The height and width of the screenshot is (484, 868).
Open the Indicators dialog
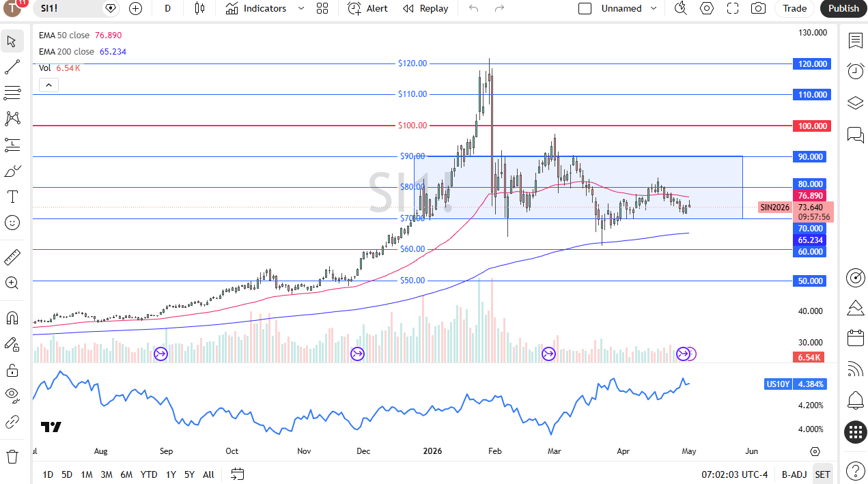tap(256, 8)
